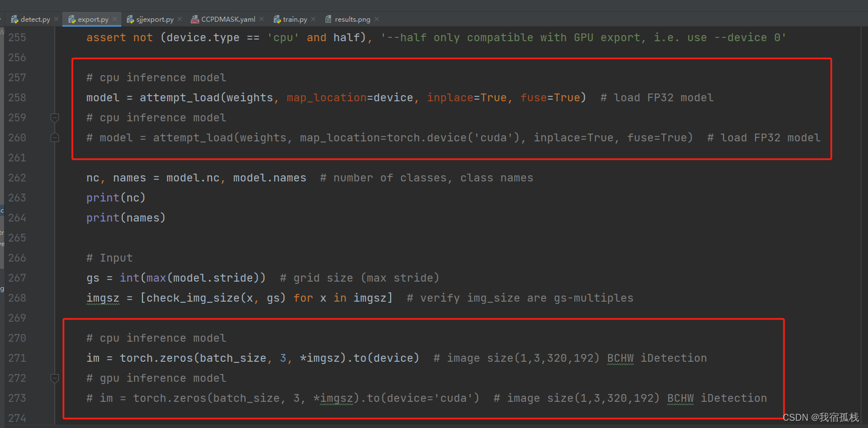Close the train.py tab
This screenshot has width=868, height=428.
pos(313,19)
